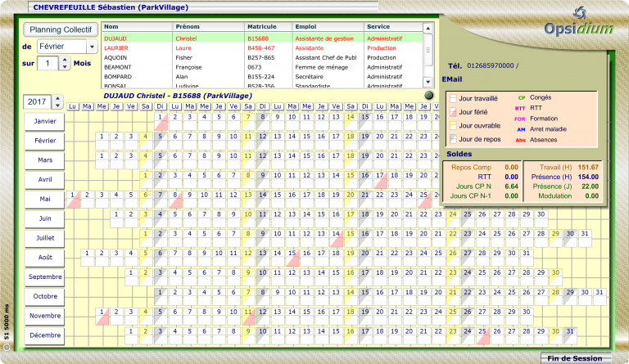Image resolution: width=629 pixels, height=364 pixels.
Task: Click the green status indicator above the calendar
Action: (429, 96)
